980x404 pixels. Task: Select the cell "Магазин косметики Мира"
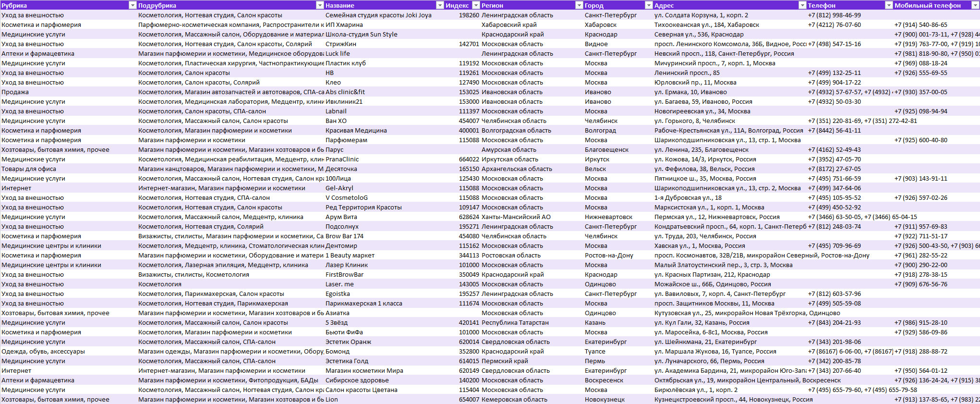click(384, 370)
